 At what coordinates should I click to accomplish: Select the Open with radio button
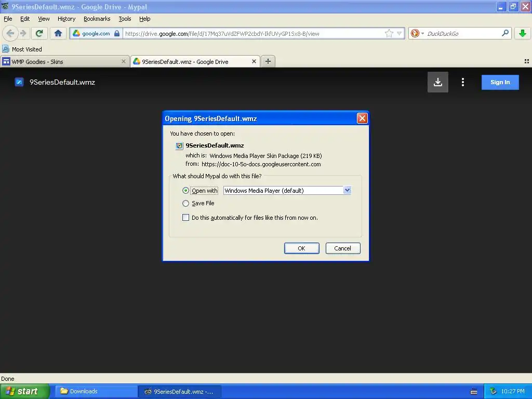click(185, 191)
